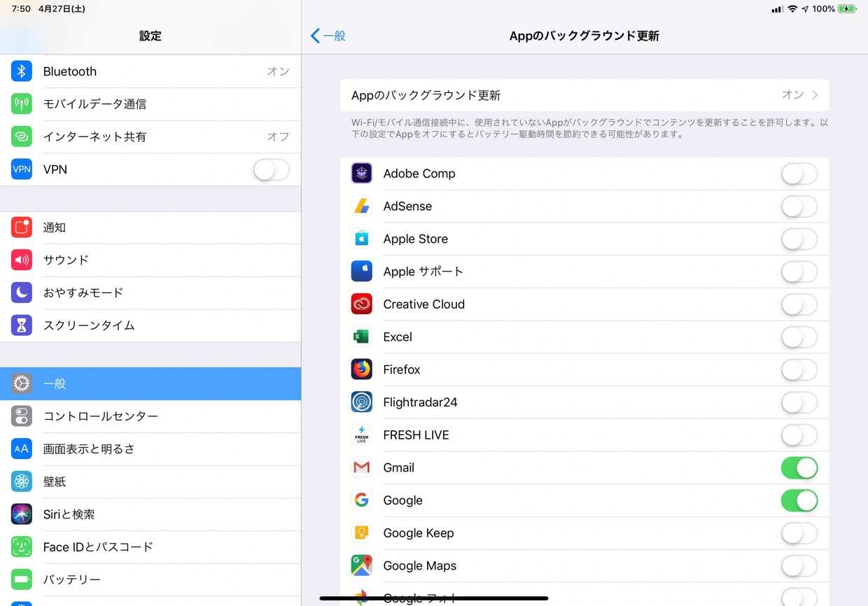
Task: Enable Firefox background refresh toggle
Action: tap(799, 369)
